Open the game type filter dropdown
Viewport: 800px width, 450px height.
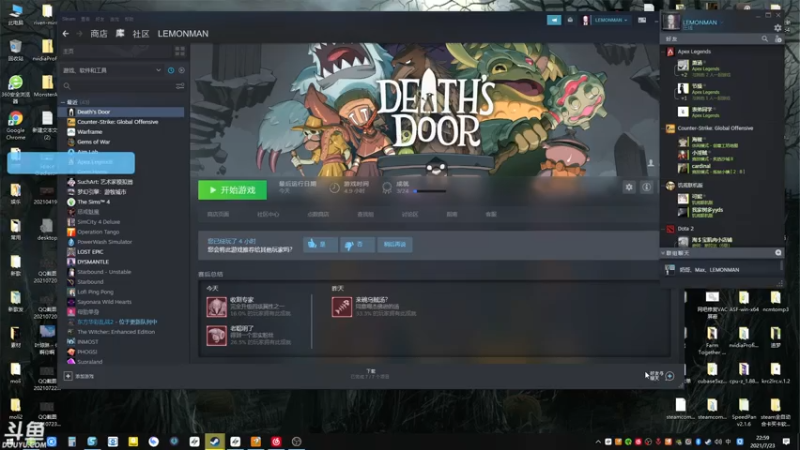[112, 70]
